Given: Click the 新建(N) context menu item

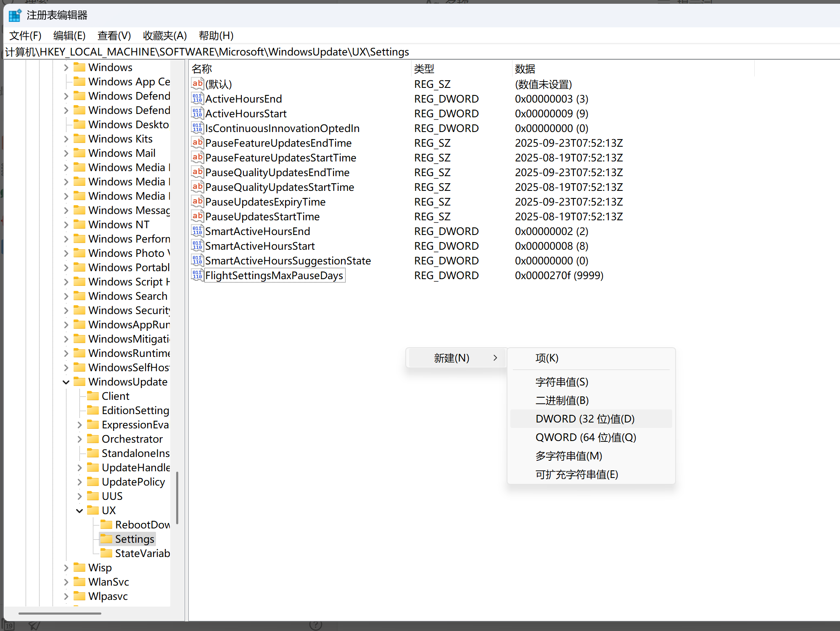Looking at the screenshot, I should click(457, 358).
